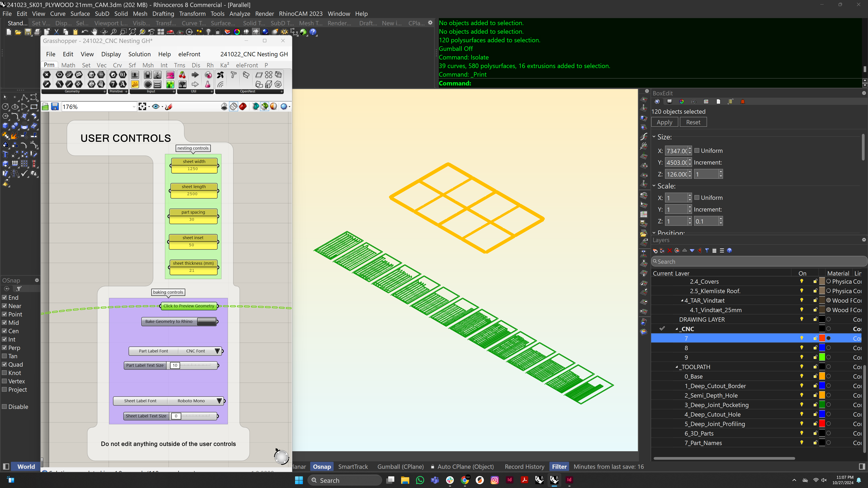This screenshot has width=868, height=488.
Task: Click the red car icon in Rhino toolbar
Action: click(170, 32)
